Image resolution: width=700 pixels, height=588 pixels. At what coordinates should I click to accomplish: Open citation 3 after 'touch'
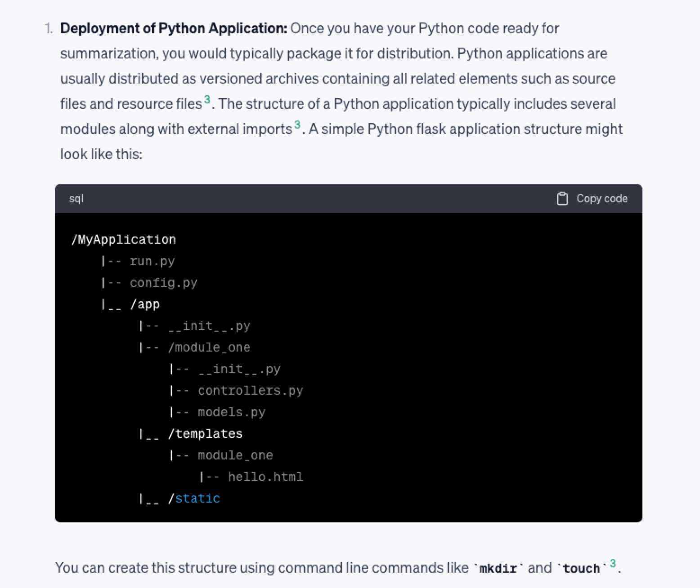point(613,563)
